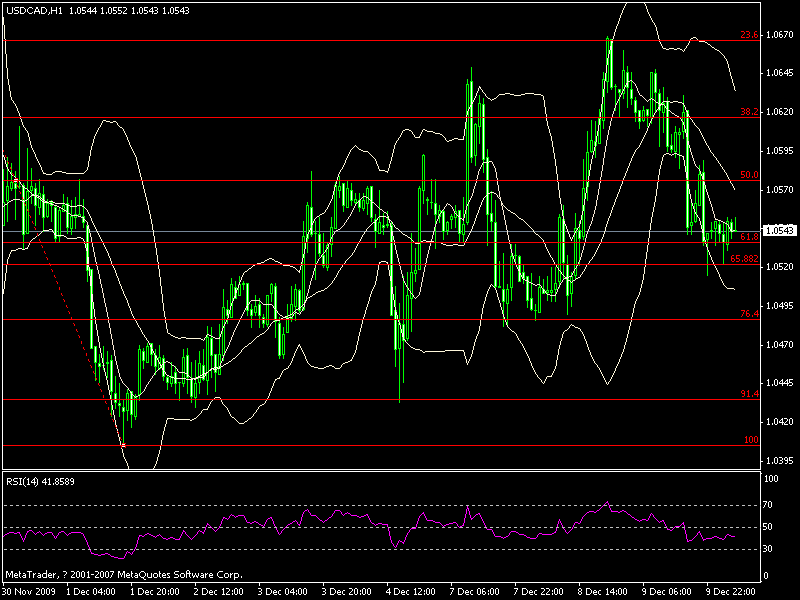Click the 1.0445 price axis value

780,383
